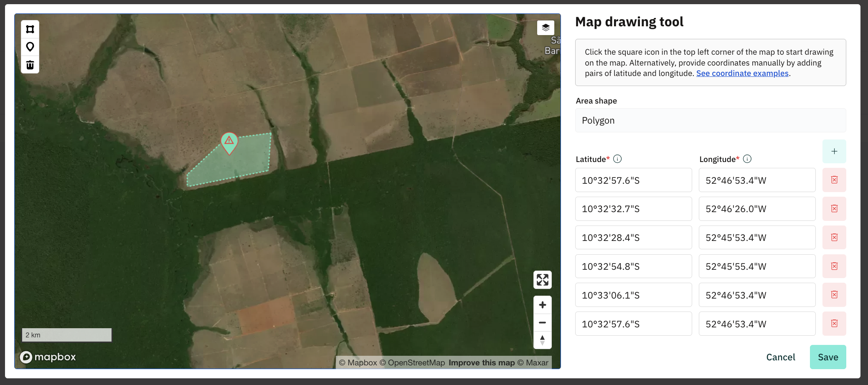This screenshot has width=868, height=385.
Task: Click the trash delete drawing tool
Action: coord(30,65)
